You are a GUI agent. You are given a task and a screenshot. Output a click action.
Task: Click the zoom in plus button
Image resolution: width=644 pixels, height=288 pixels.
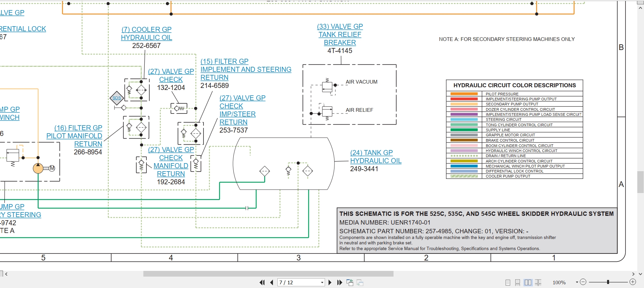[633, 282]
